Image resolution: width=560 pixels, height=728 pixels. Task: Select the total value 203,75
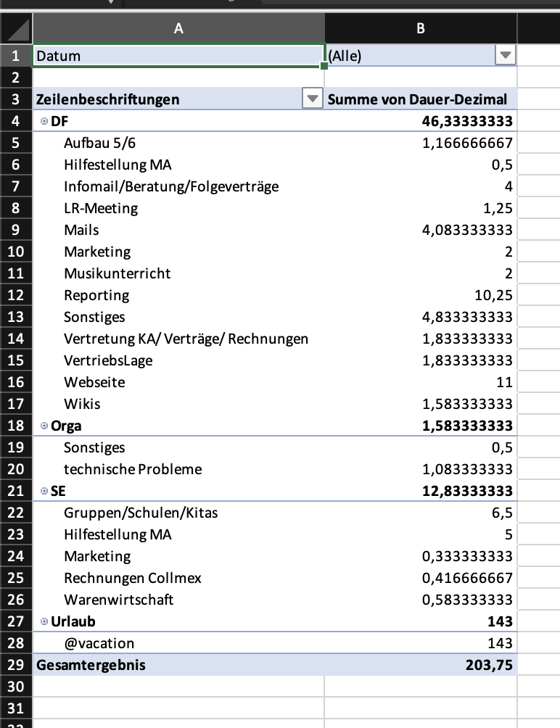(489, 665)
